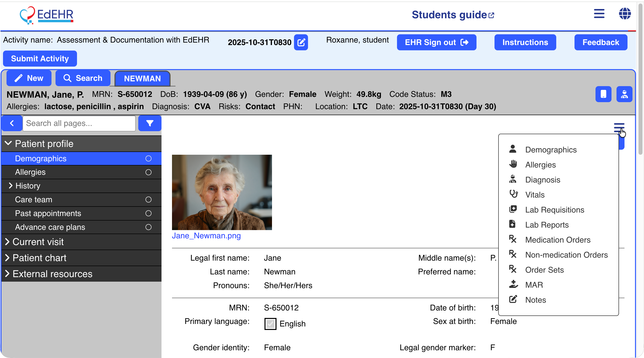Click the edit icon beside the date 2025-10-31T0830
Image resolution: width=644 pixels, height=358 pixels.
click(301, 42)
